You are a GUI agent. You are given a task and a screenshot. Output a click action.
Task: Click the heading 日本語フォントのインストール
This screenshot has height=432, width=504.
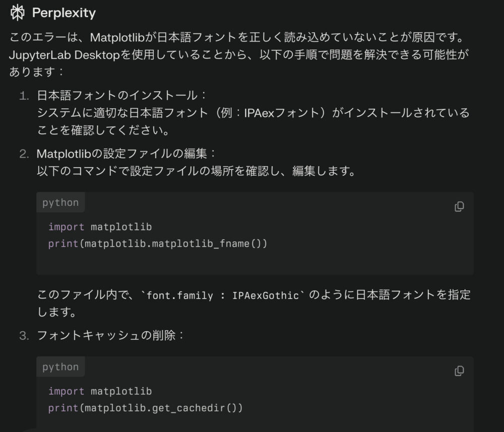121,95
